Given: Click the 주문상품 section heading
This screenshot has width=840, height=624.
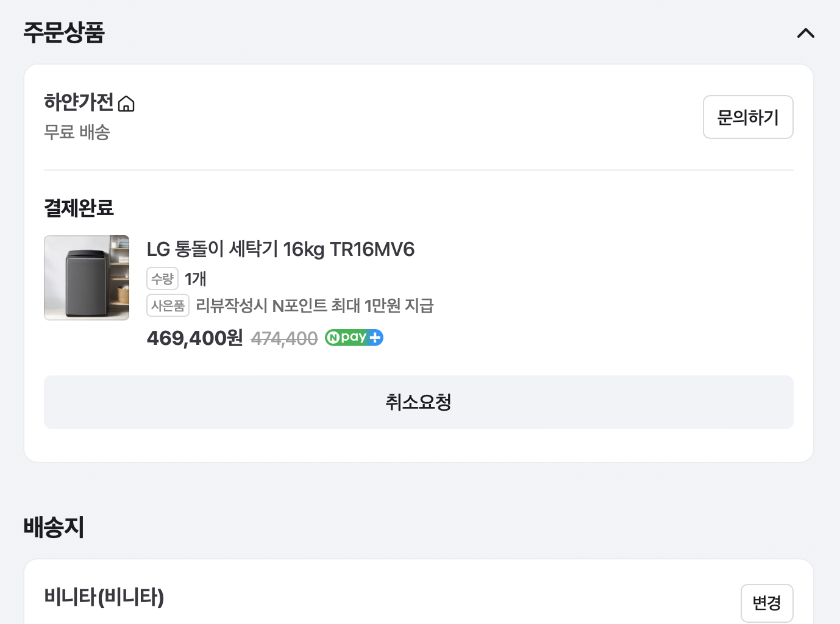Looking at the screenshot, I should coord(63,33).
